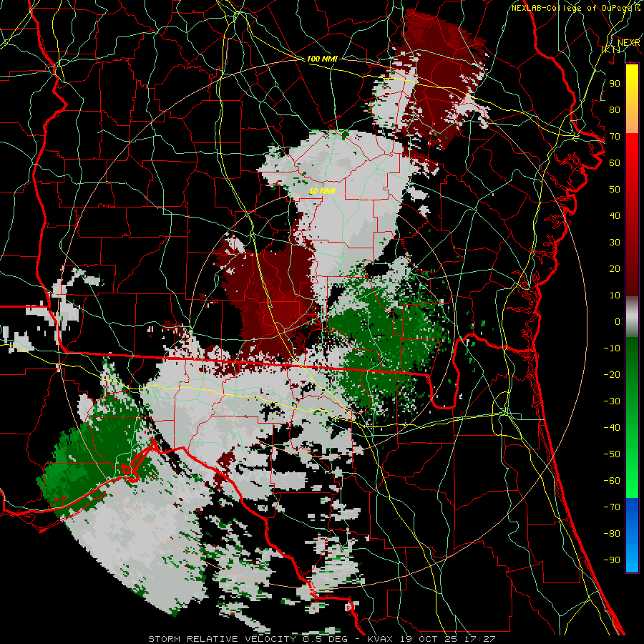
Task: Select the 50 value on the velocity scale
Action: coord(615,190)
